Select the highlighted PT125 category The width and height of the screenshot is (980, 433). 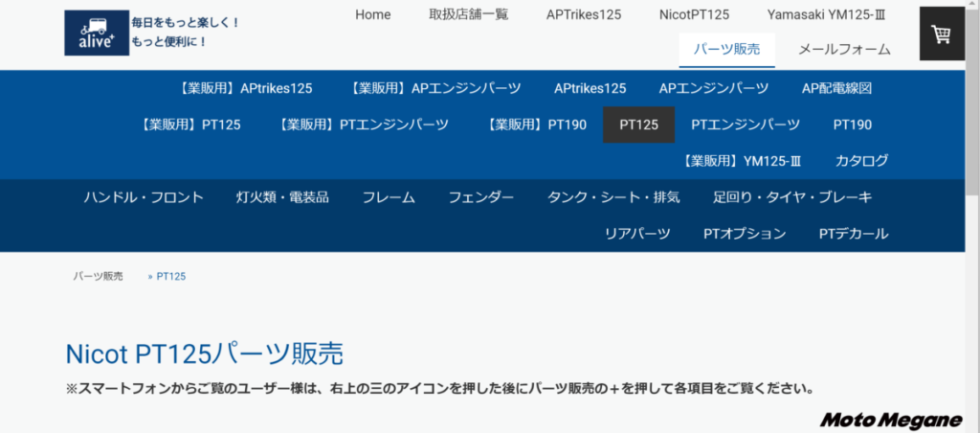[638, 125]
